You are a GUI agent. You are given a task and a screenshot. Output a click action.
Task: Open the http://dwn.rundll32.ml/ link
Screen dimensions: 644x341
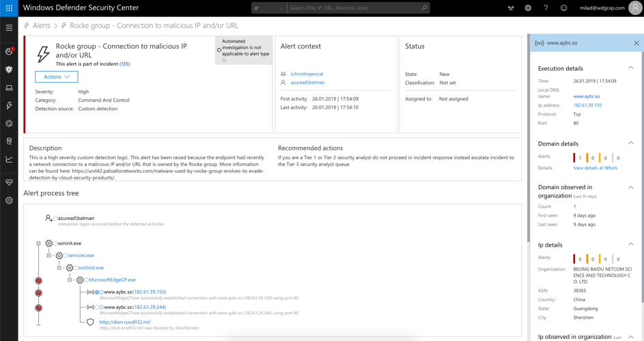click(125, 322)
